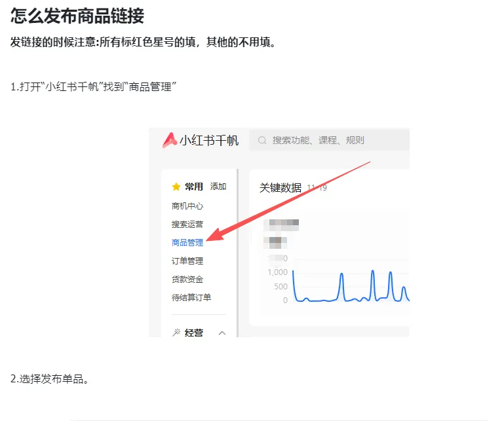Click the 关键数据 heading
The image size is (504, 421).
[281, 187]
